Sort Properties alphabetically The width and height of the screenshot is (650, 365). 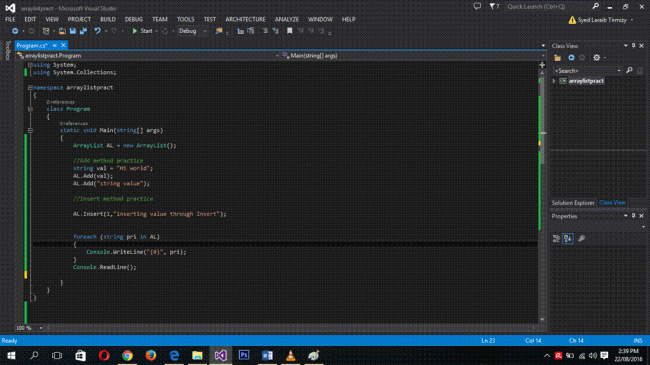(x=568, y=238)
